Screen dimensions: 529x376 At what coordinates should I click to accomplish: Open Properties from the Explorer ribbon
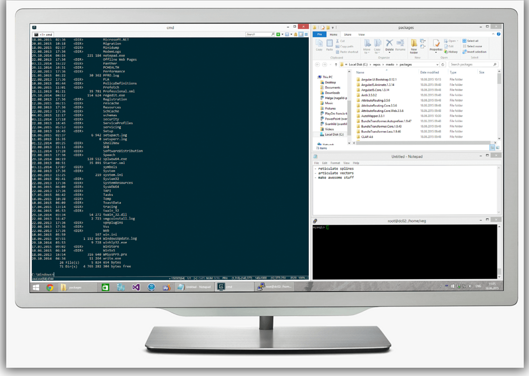pos(436,45)
